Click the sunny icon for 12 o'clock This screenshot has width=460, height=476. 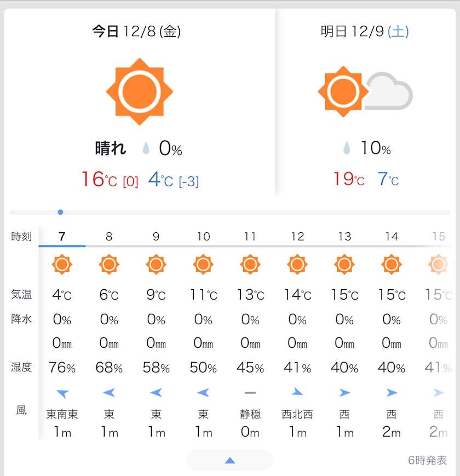click(x=297, y=265)
